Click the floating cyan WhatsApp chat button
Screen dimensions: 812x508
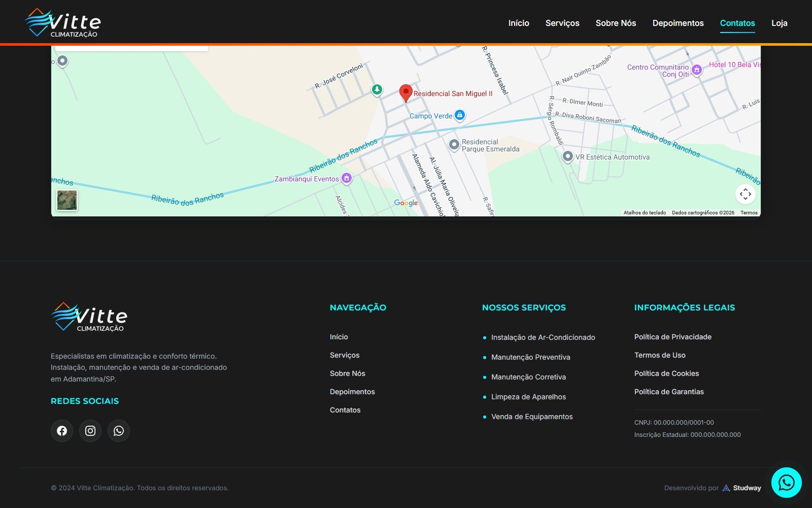point(787,483)
